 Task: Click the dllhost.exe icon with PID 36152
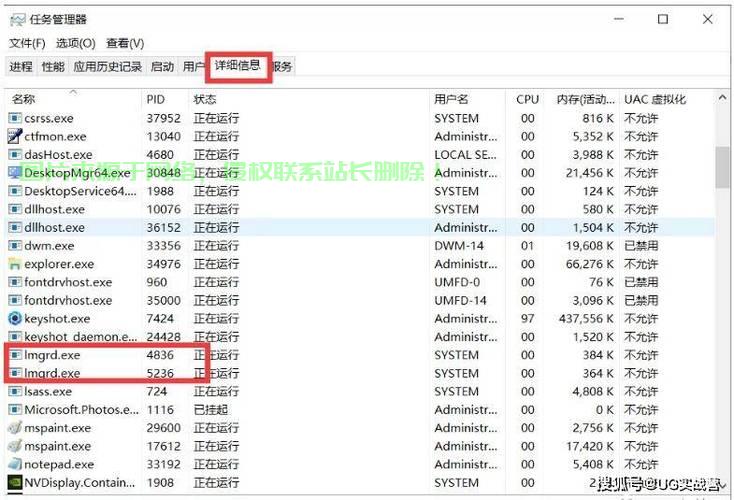point(15,228)
